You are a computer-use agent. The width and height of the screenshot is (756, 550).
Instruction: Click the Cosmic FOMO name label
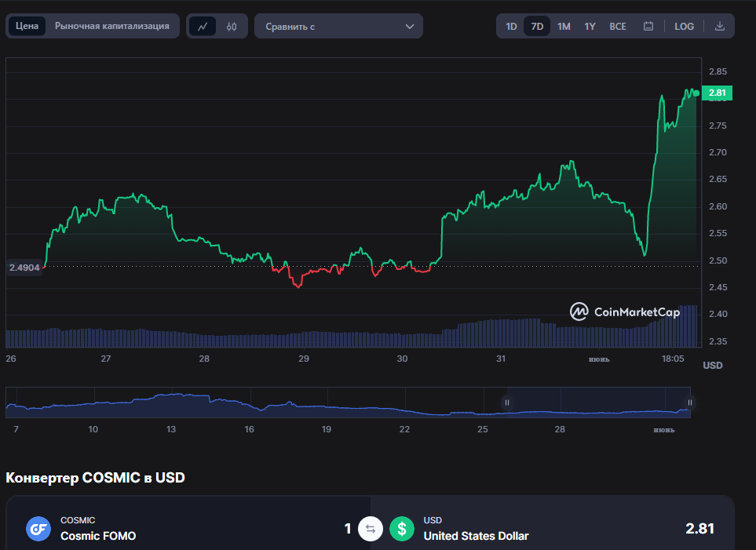98,536
